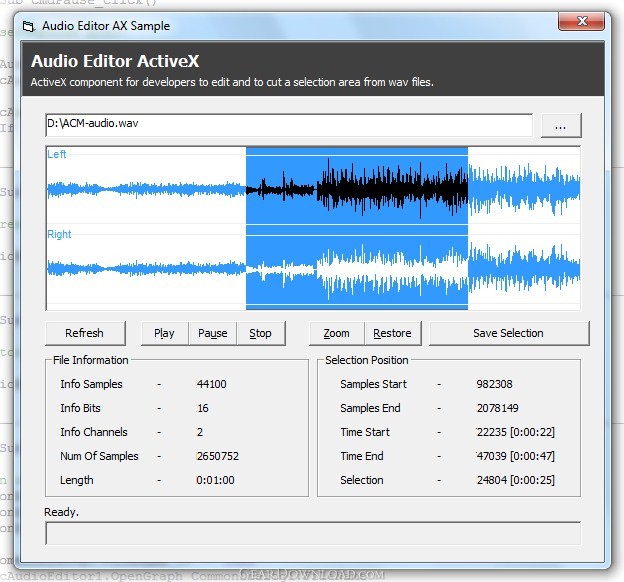
Task: Click the Selection value 24804 [0:00:25]
Action: click(515, 480)
